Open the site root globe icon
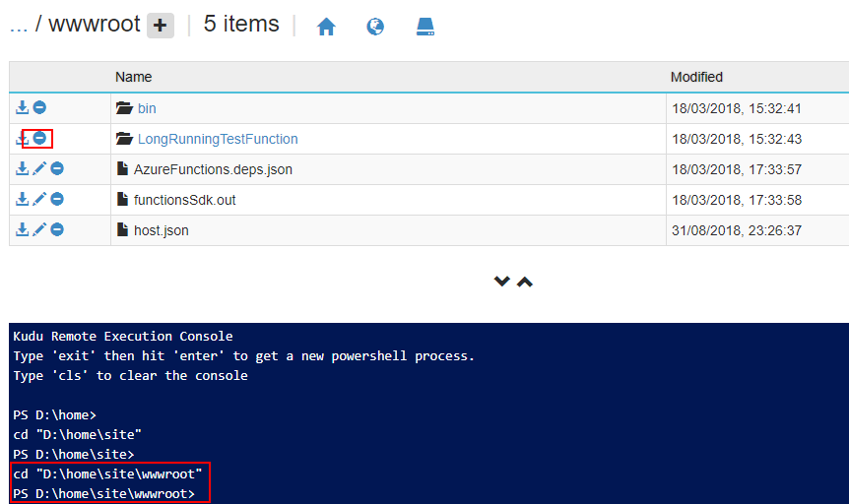Image resolution: width=849 pixels, height=504 pixels. click(x=375, y=27)
